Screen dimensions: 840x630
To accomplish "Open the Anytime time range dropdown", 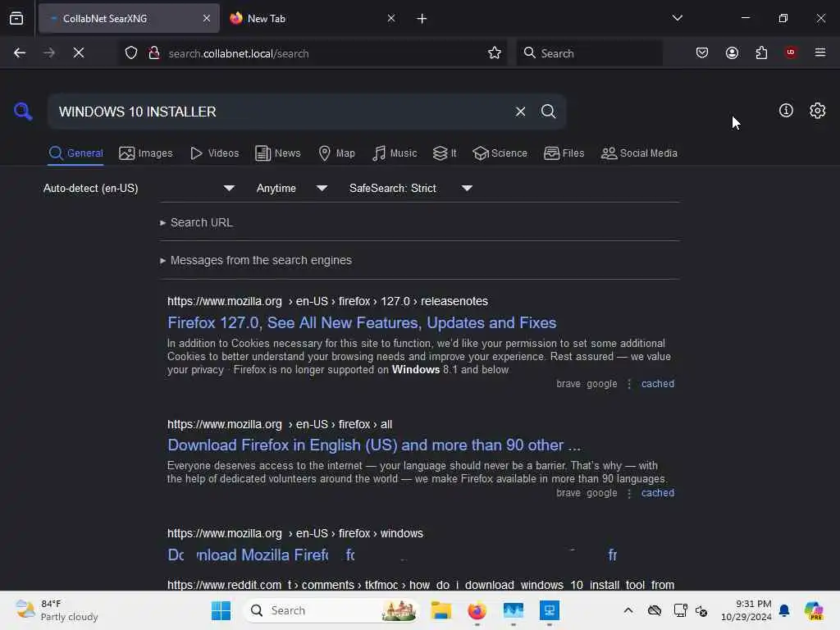I will tap(291, 189).
